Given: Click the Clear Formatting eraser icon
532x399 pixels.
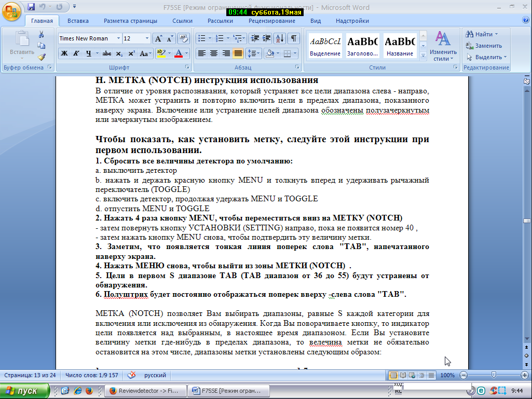Looking at the screenshot, I should click(x=184, y=38).
